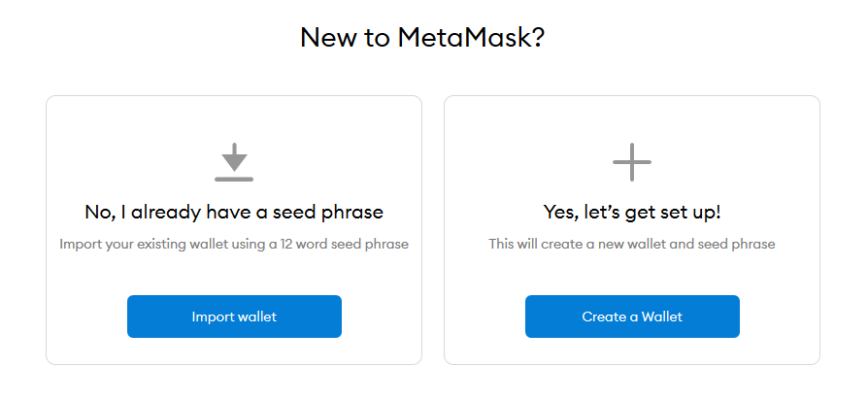The height and width of the screenshot is (400, 868).
Task: Select the icon above "Yes, let's get set up!"
Action: (x=632, y=162)
